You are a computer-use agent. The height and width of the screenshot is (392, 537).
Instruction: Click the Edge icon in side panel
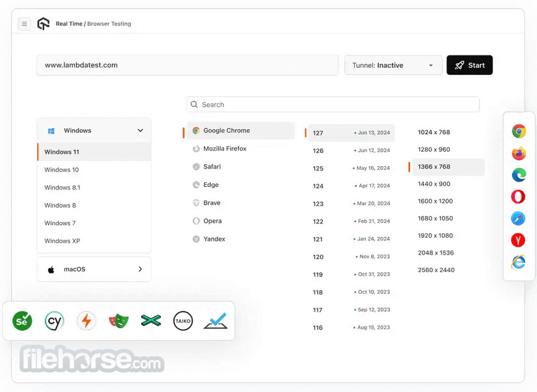pyautogui.click(x=519, y=175)
